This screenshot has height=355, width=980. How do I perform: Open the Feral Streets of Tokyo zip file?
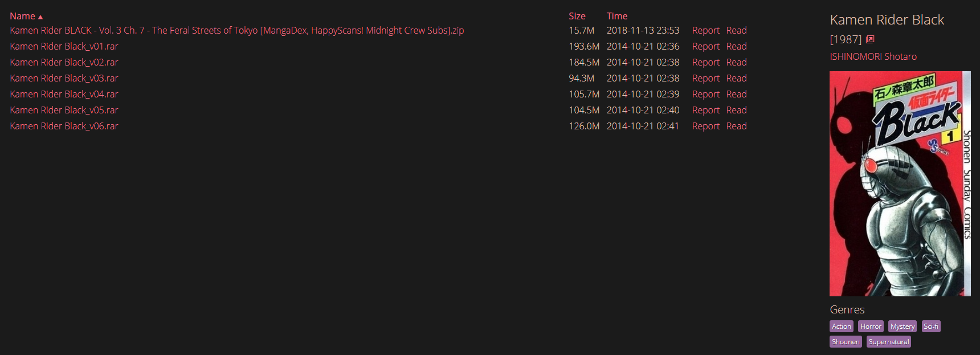click(x=237, y=30)
